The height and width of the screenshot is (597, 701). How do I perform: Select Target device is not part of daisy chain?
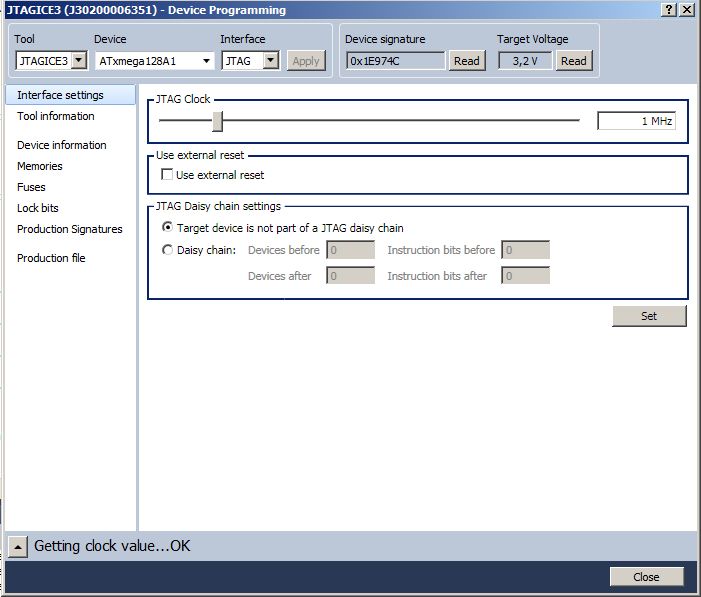point(167,227)
